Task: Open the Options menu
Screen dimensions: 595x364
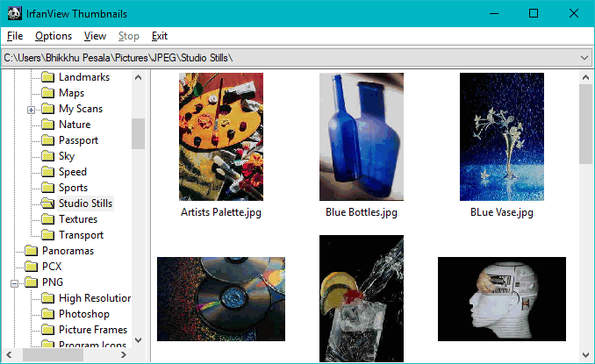Action: [54, 36]
